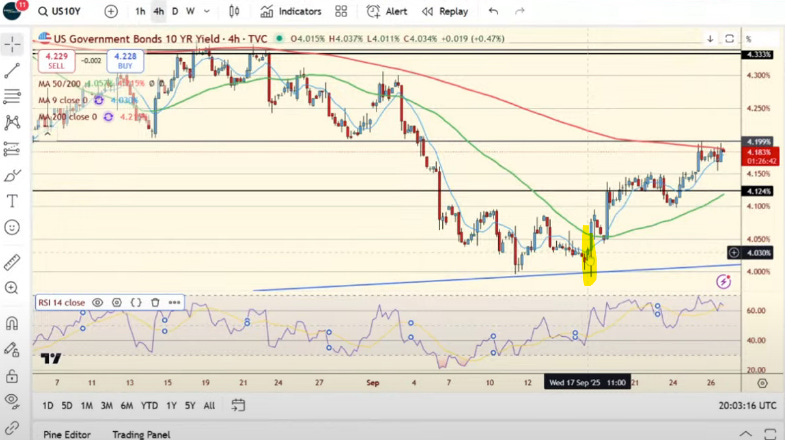Set range to 6M

(x=127, y=405)
